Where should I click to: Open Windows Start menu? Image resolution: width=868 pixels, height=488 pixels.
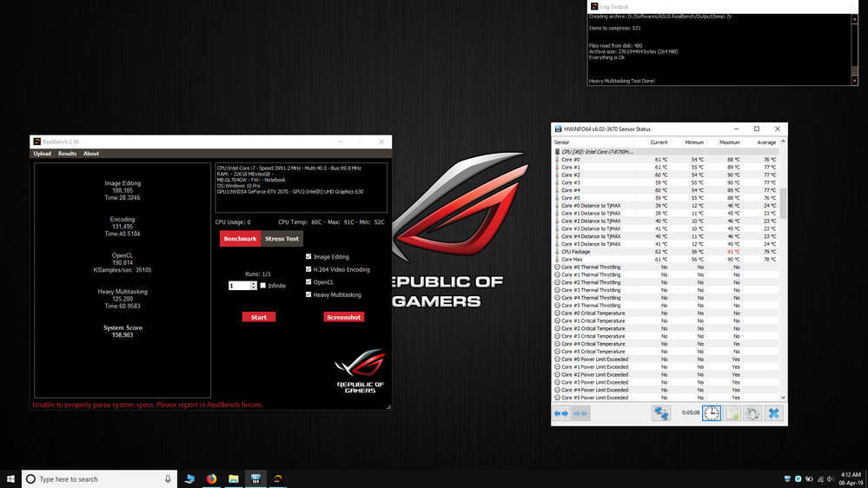click(10, 479)
